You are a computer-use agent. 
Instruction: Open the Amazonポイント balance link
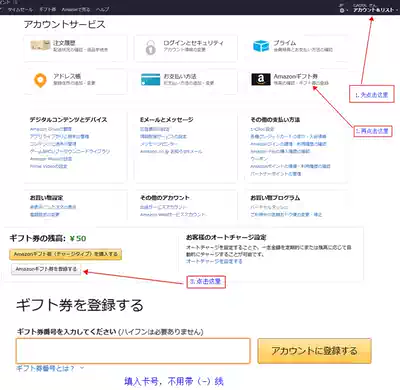pos(290,166)
